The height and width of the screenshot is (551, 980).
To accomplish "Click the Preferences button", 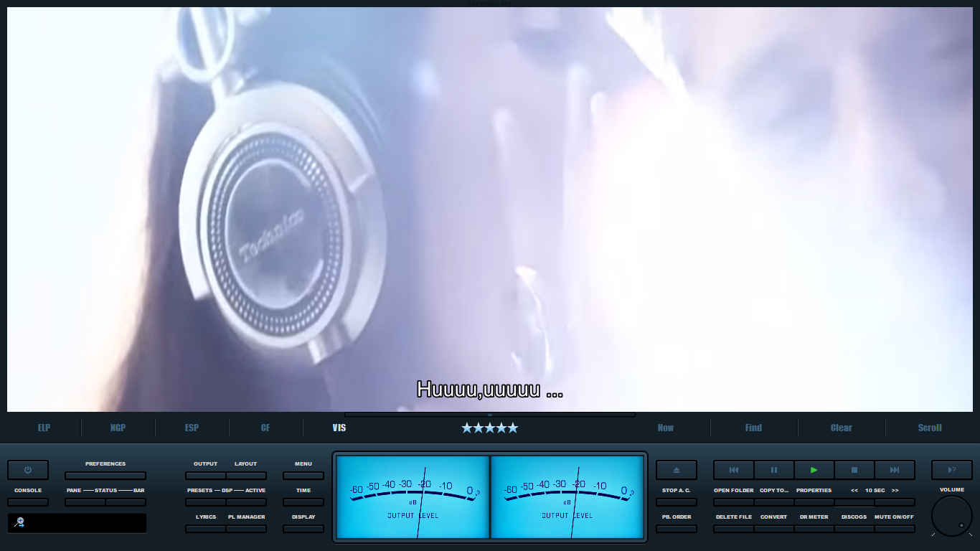I will point(105,476).
